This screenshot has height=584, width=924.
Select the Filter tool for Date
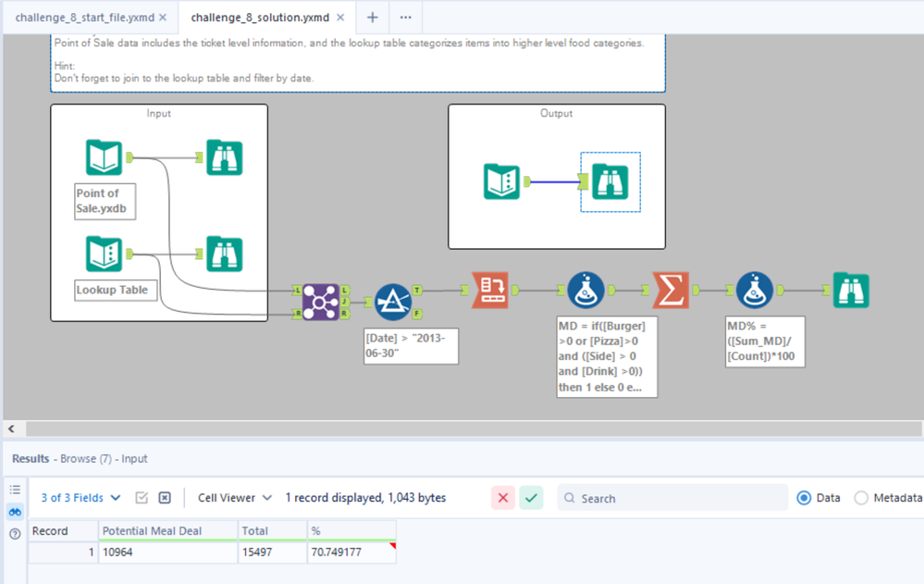393,302
